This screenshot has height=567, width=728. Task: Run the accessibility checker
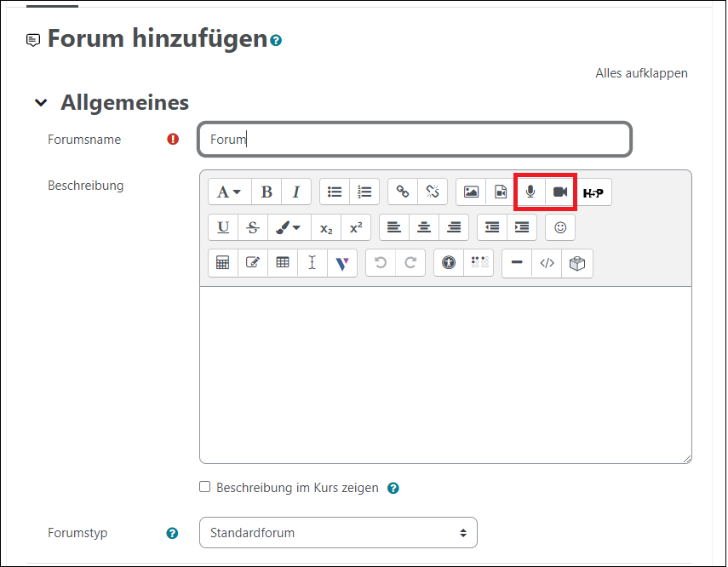pos(450,263)
